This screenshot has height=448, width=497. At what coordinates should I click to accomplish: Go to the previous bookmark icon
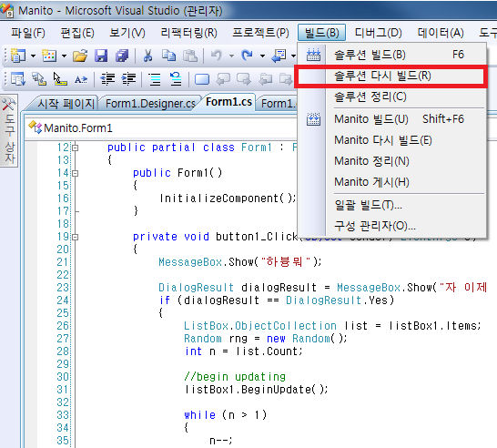pos(223,79)
